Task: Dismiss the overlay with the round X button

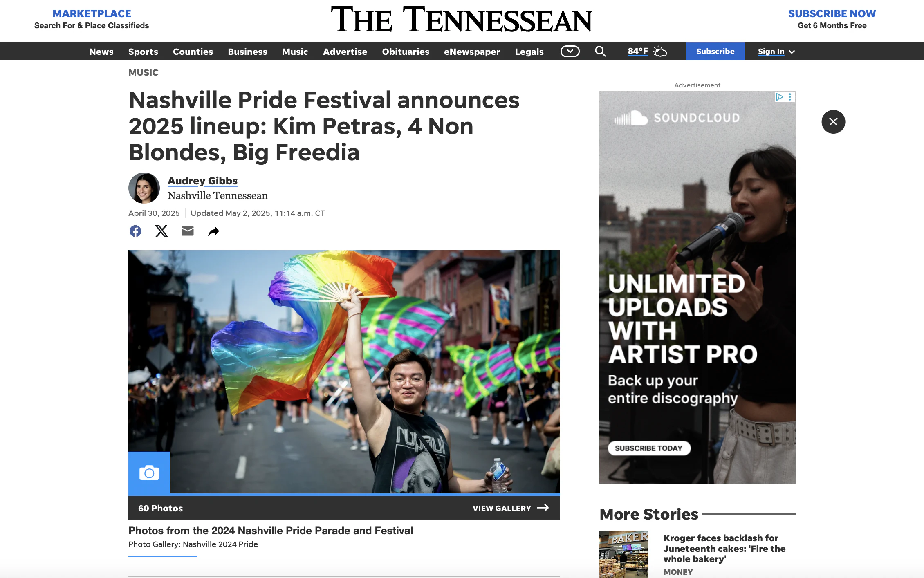Action: (x=833, y=122)
